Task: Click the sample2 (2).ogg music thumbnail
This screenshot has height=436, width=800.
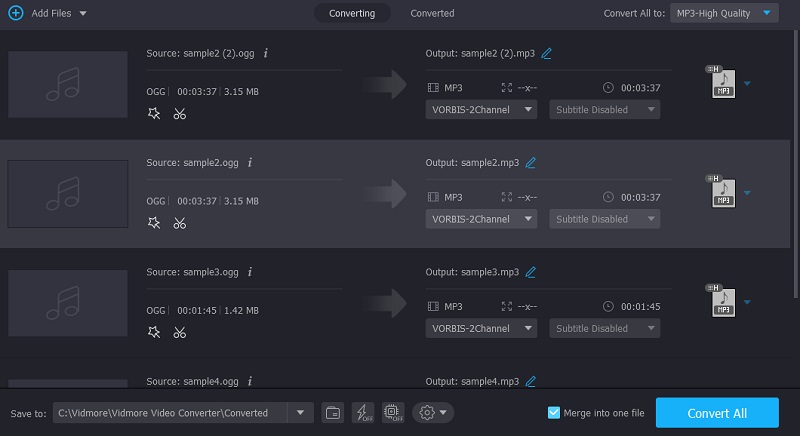Action: click(x=68, y=84)
